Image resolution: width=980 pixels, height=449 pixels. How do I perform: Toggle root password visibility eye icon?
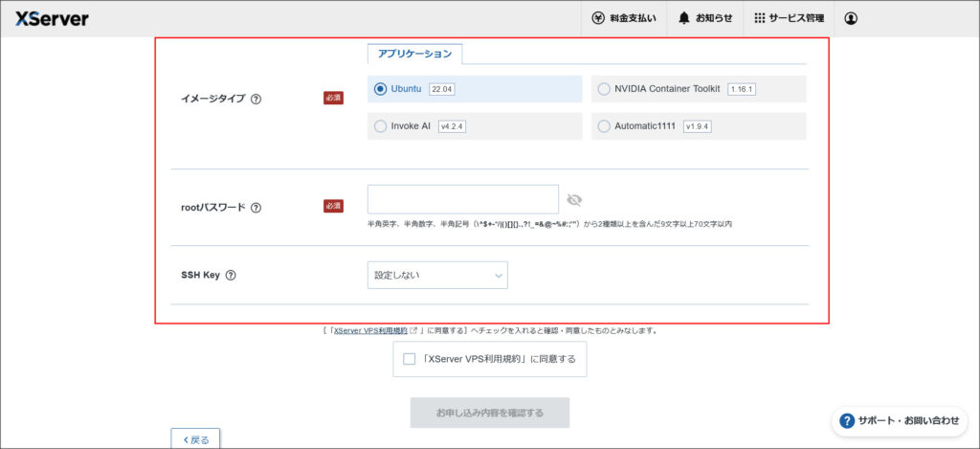[574, 200]
